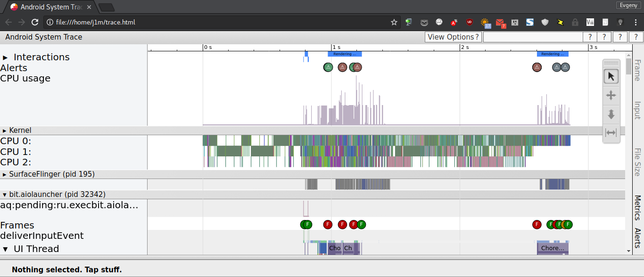Open the padlock extension icon
The image size is (644, 277).
[x=575, y=22]
